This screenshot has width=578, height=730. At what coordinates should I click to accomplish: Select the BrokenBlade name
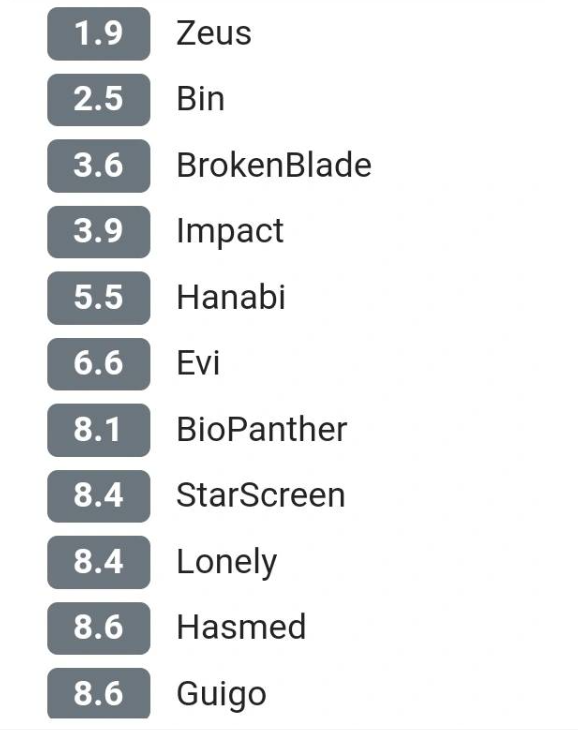[274, 165]
